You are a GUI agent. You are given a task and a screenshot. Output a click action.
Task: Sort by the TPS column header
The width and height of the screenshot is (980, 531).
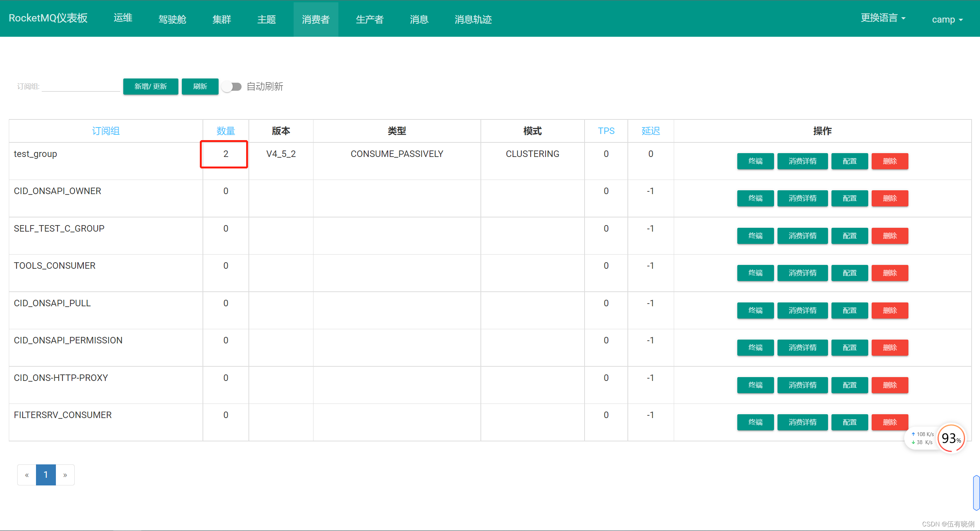pos(606,131)
